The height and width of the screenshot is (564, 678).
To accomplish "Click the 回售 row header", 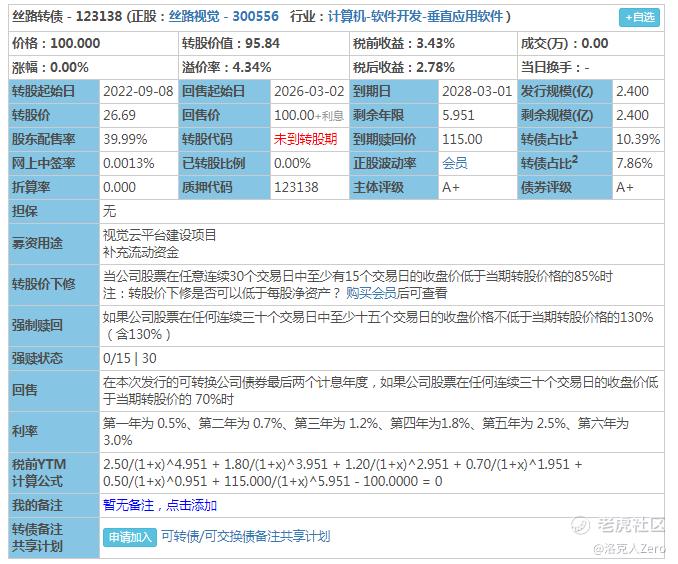I will (54, 391).
